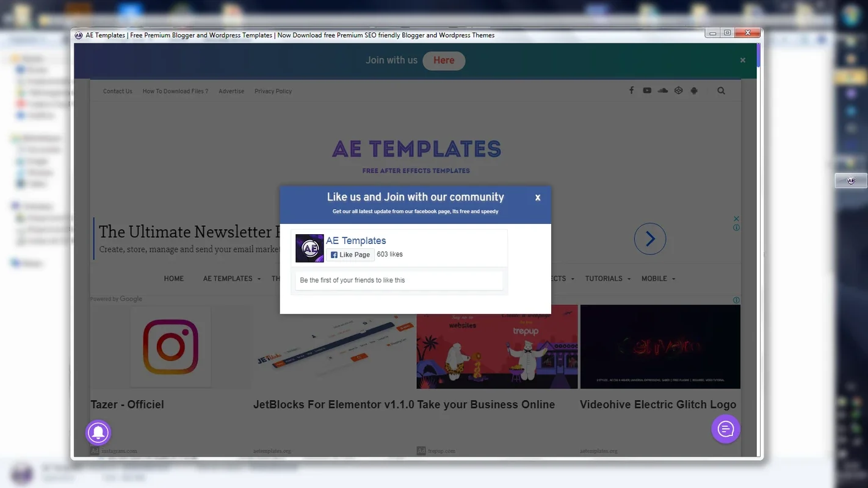This screenshot has height=488, width=868.
Task: Open the purple chat bubble icon
Action: 726,429
